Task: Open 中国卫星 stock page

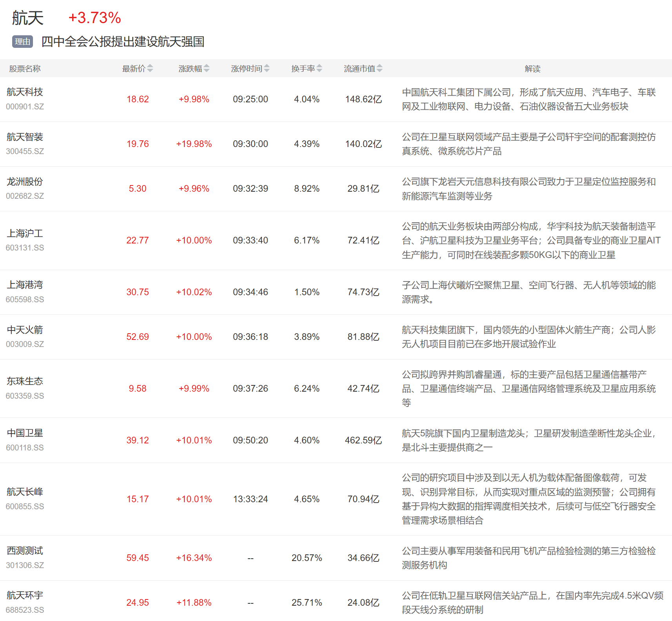Action: click(x=25, y=433)
